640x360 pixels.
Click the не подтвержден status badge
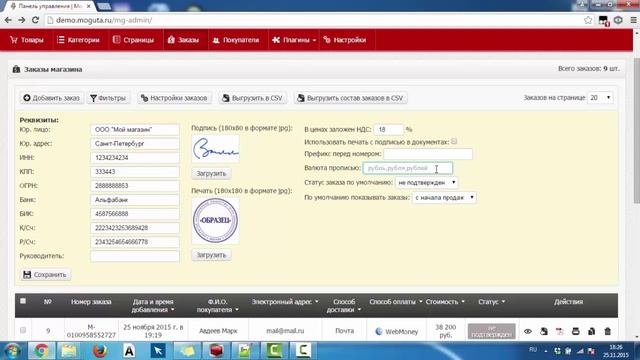491,331
